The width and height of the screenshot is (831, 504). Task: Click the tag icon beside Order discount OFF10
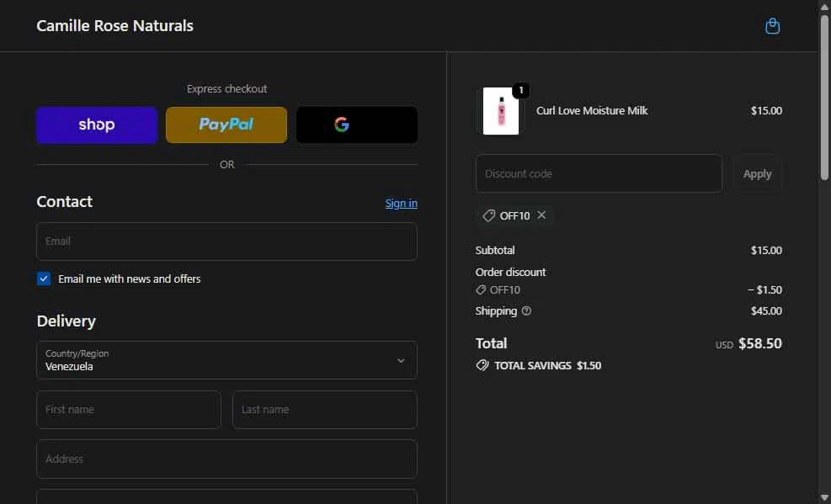pyautogui.click(x=481, y=289)
